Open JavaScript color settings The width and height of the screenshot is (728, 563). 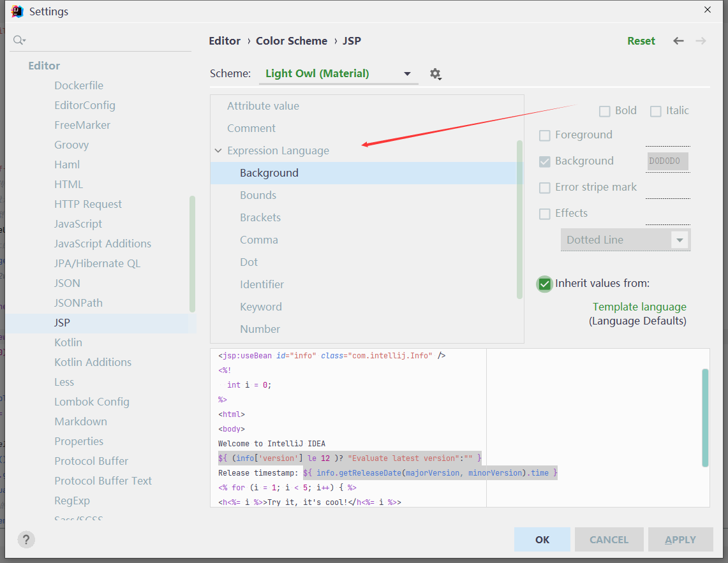[78, 224]
